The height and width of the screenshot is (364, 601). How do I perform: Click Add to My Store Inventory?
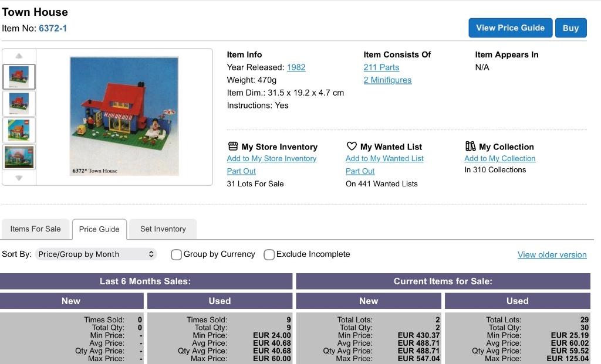click(x=272, y=158)
